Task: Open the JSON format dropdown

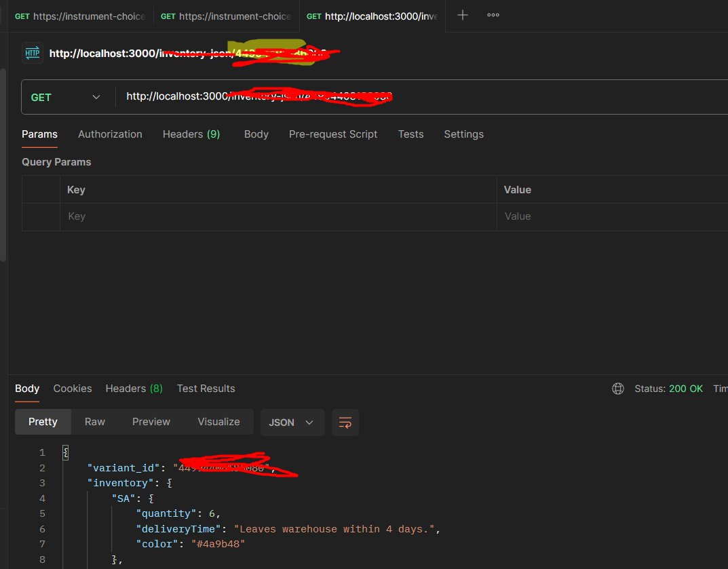Action: (x=292, y=423)
